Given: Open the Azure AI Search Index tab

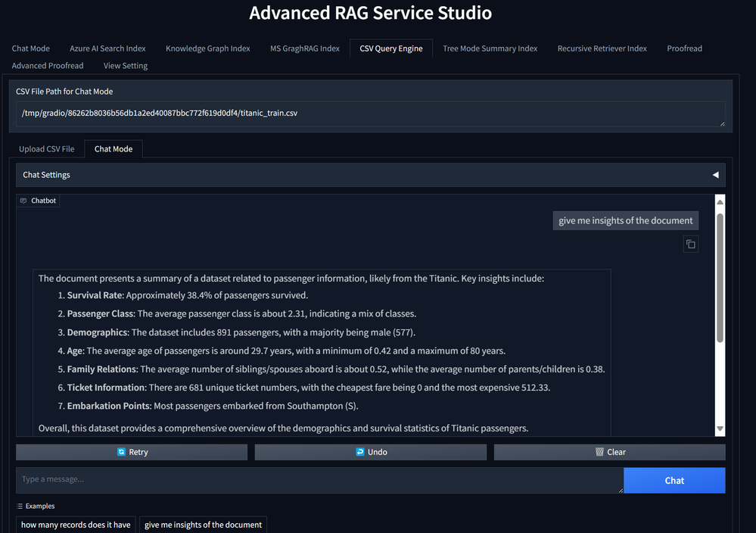Looking at the screenshot, I should click(x=107, y=48).
